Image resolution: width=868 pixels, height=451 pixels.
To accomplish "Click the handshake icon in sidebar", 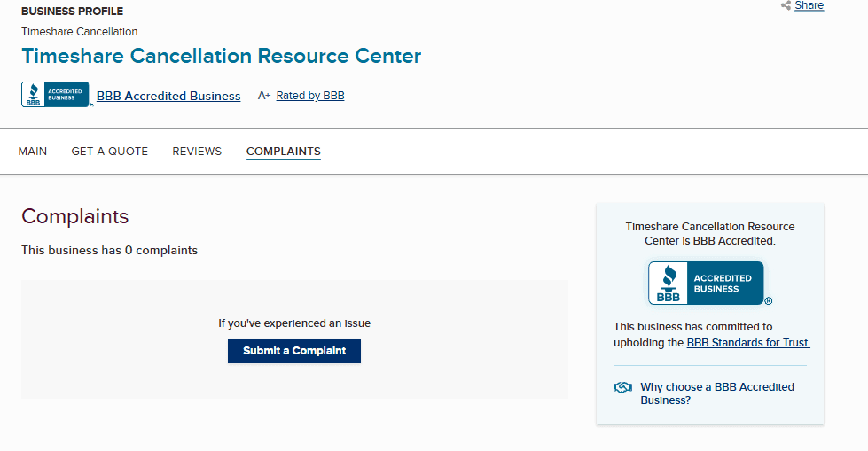I will 622,387.
